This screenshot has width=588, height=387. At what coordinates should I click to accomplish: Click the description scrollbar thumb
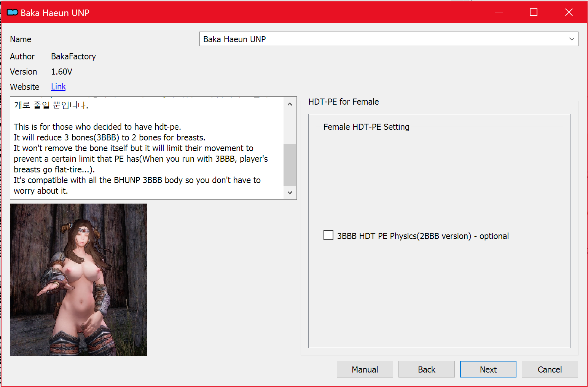click(x=290, y=165)
